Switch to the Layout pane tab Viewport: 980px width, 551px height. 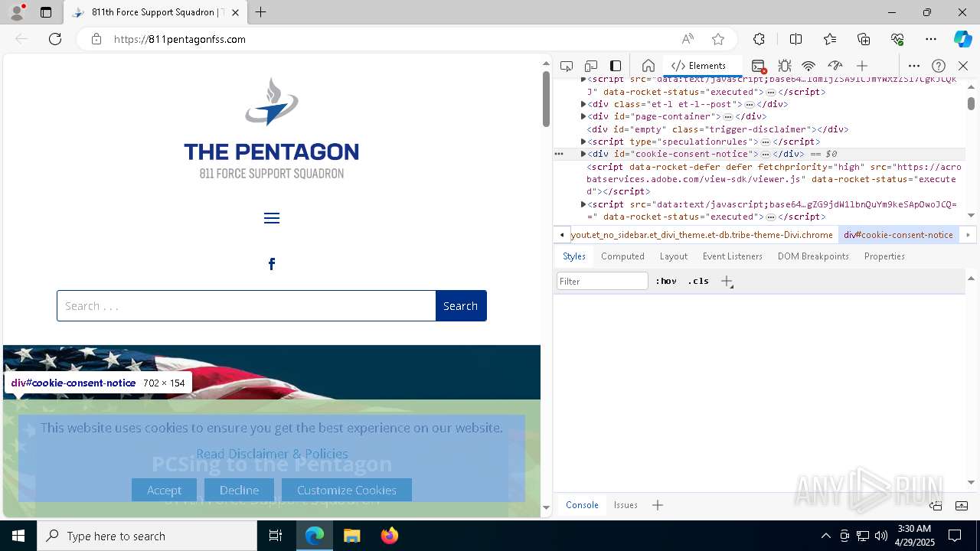(674, 256)
